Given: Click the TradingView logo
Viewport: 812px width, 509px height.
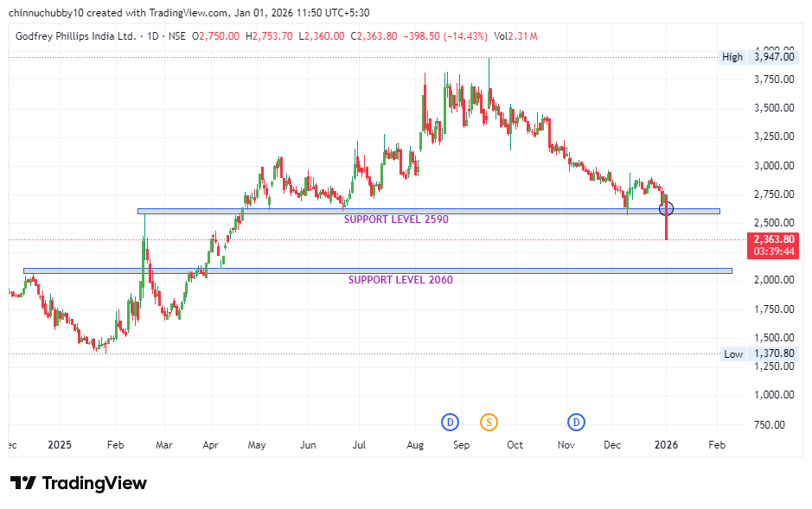Looking at the screenshot, I should (x=79, y=483).
